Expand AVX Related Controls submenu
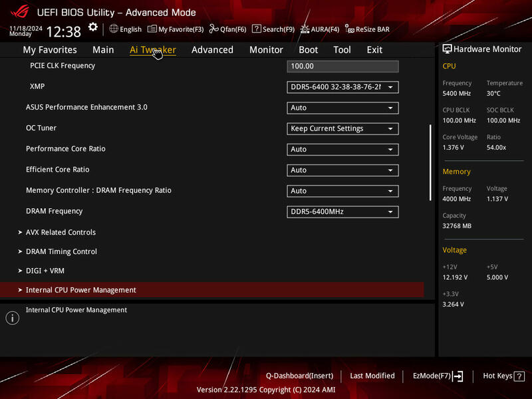This screenshot has height=399, width=532. tap(61, 232)
